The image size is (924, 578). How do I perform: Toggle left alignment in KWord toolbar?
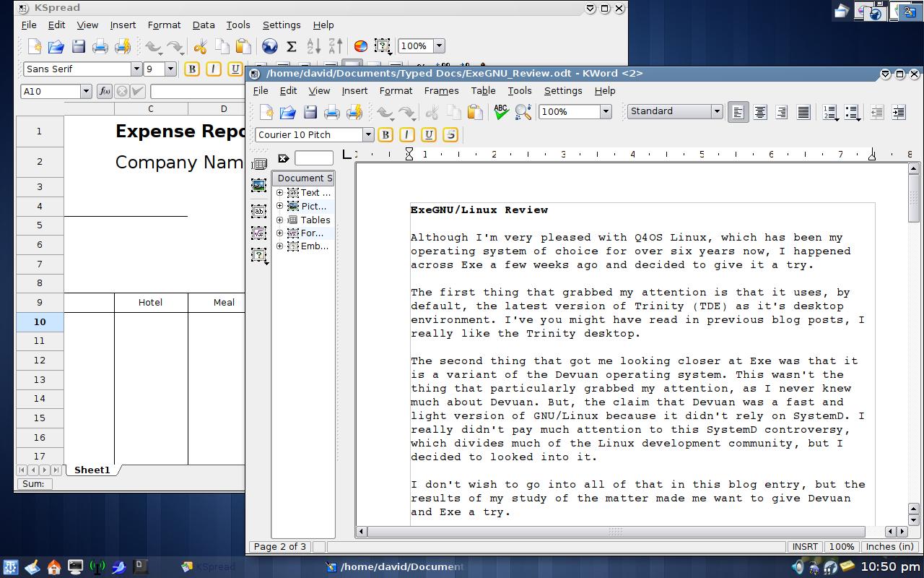point(738,112)
